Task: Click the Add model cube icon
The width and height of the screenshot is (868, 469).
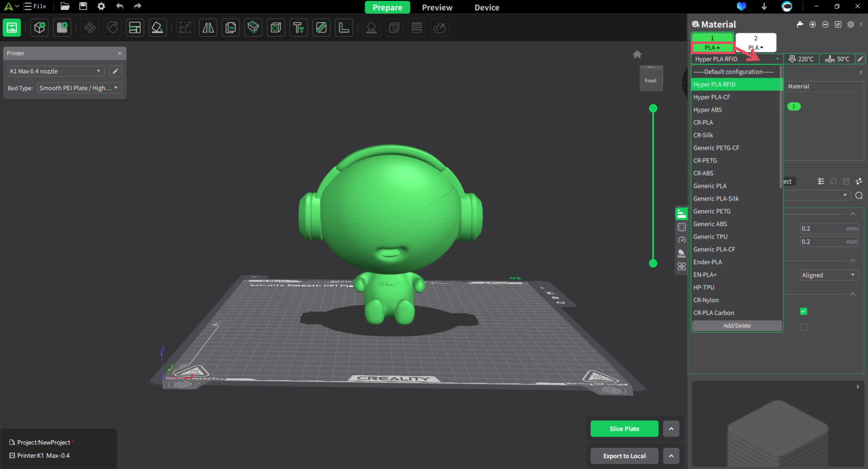Action: (40, 28)
